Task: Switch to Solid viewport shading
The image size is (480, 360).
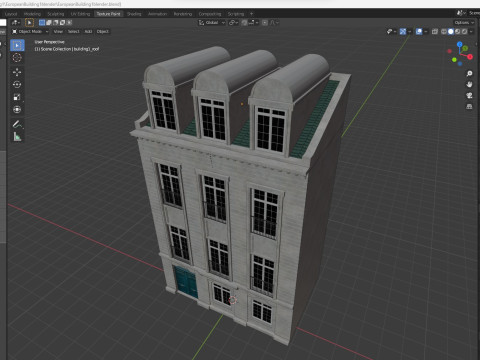Action: 451,31
